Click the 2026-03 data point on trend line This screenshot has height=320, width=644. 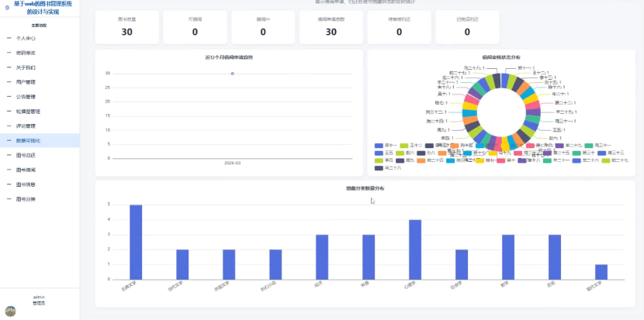233,74
